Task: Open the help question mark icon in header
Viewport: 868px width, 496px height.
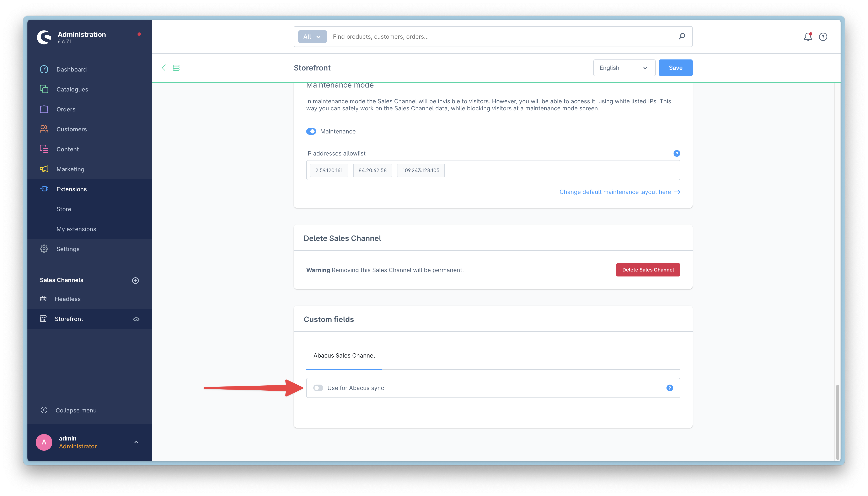Action: coord(823,37)
